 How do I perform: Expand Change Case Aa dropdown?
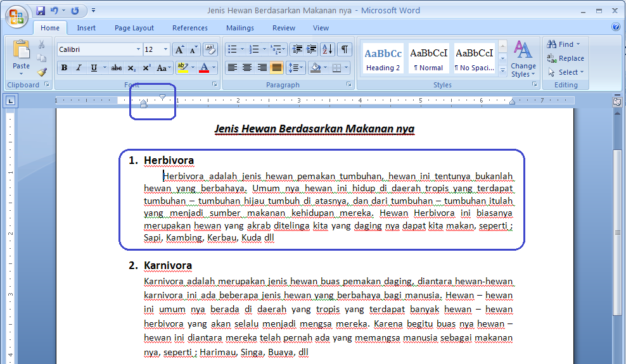click(x=163, y=68)
